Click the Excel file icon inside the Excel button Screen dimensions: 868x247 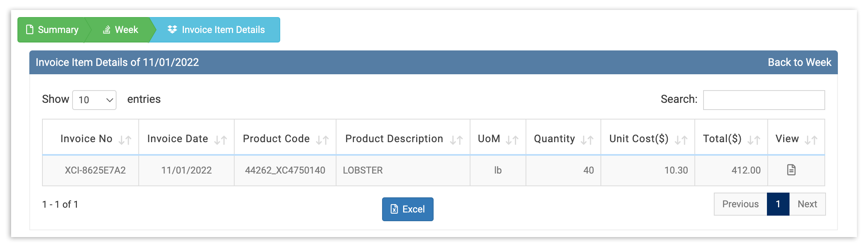point(394,209)
